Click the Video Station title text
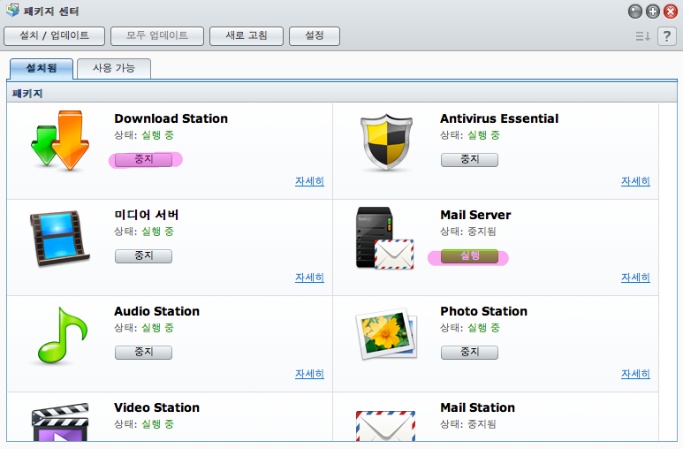The image size is (683, 449). [157, 407]
